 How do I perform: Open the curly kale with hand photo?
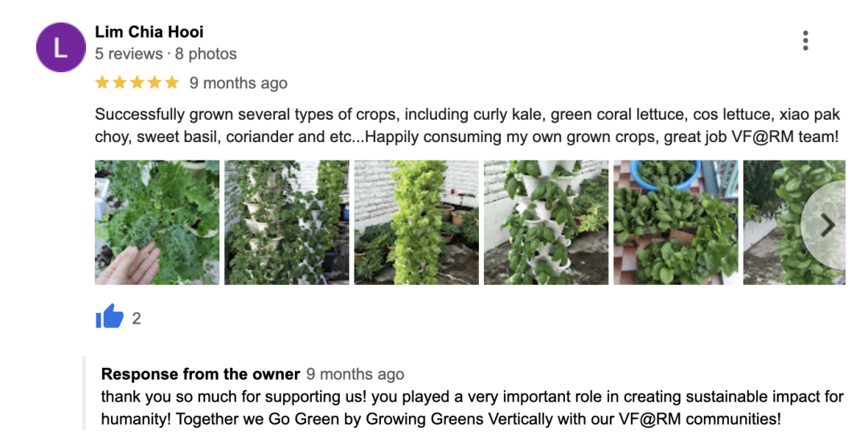pos(157,222)
